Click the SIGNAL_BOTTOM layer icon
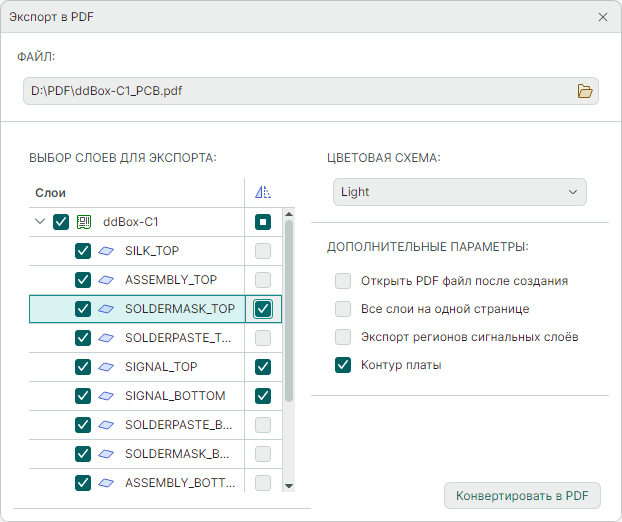Viewport: 622px width, 522px height. 106,396
